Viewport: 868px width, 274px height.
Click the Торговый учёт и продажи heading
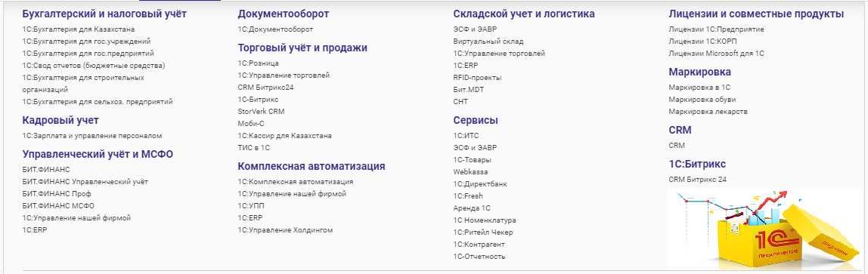pyautogui.click(x=302, y=48)
